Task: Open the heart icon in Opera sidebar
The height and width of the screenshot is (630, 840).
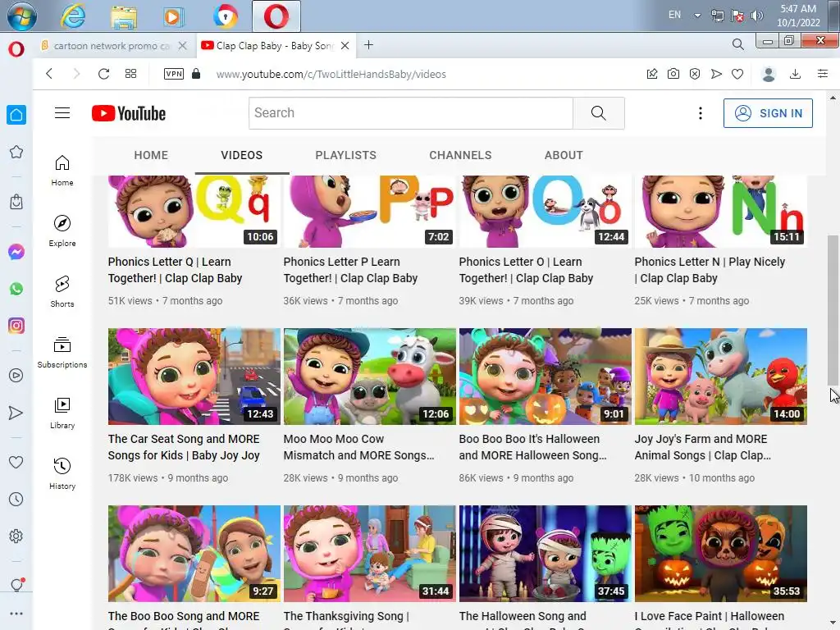Action: click(x=16, y=463)
